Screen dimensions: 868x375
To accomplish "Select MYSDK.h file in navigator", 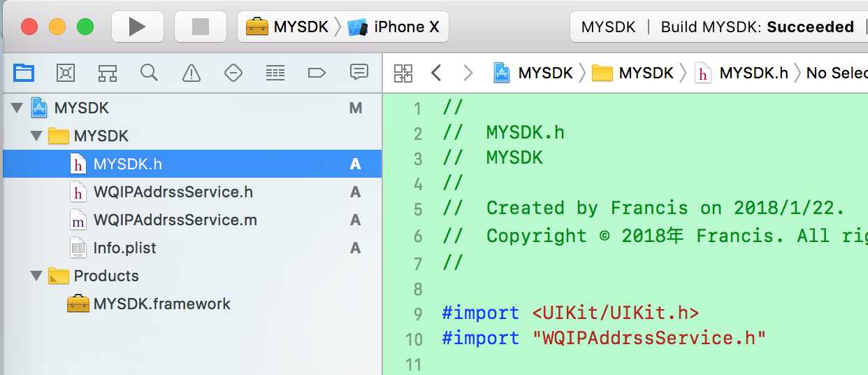I will point(192,164).
